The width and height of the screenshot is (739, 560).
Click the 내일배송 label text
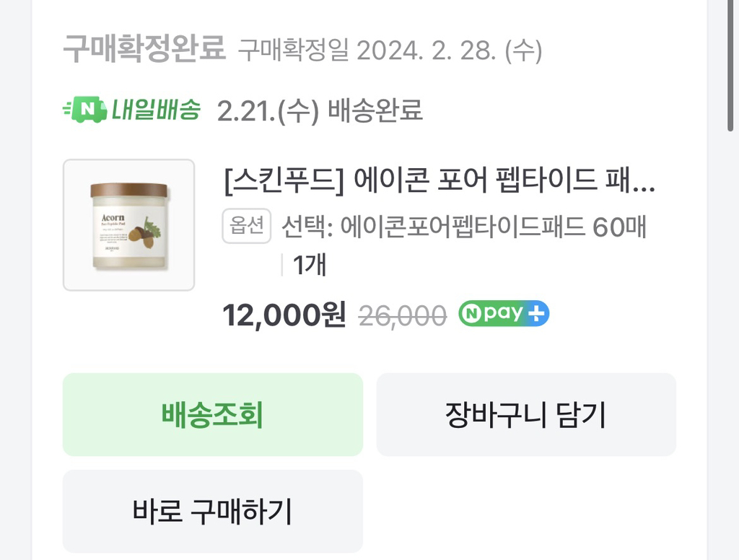pyautogui.click(x=155, y=110)
